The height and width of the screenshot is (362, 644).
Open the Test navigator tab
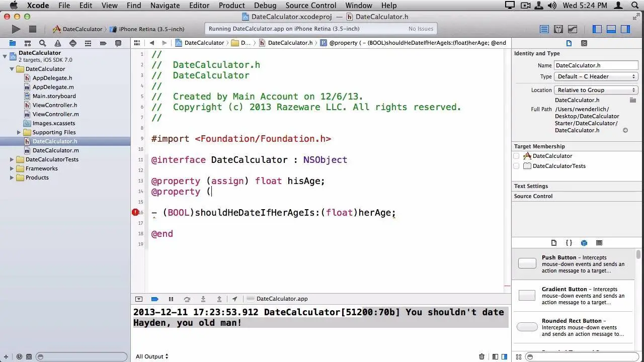point(73,43)
